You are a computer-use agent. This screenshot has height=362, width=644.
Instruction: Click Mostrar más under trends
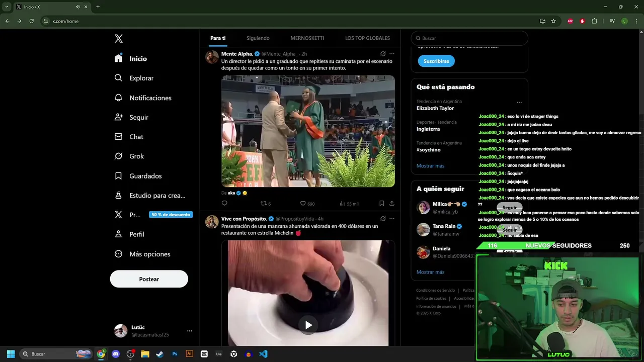coord(430,166)
